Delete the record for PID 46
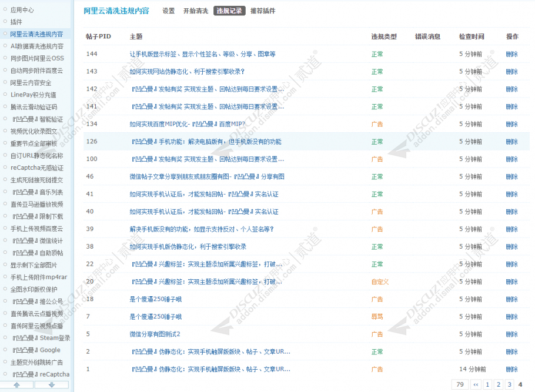The image size is (535, 392). click(x=512, y=177)
